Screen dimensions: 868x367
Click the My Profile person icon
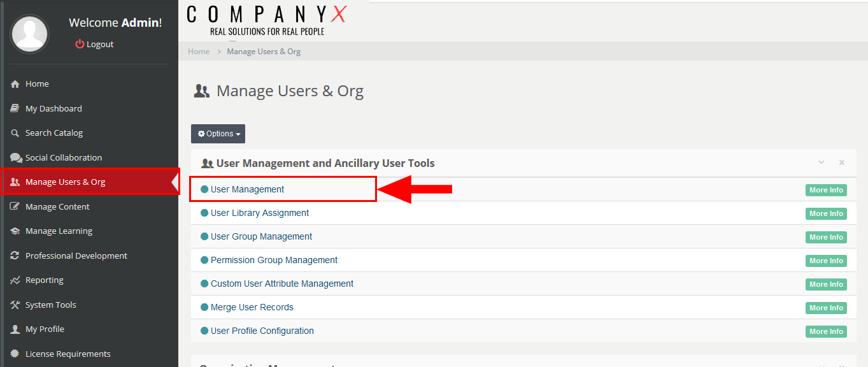[x=14, y=329]
